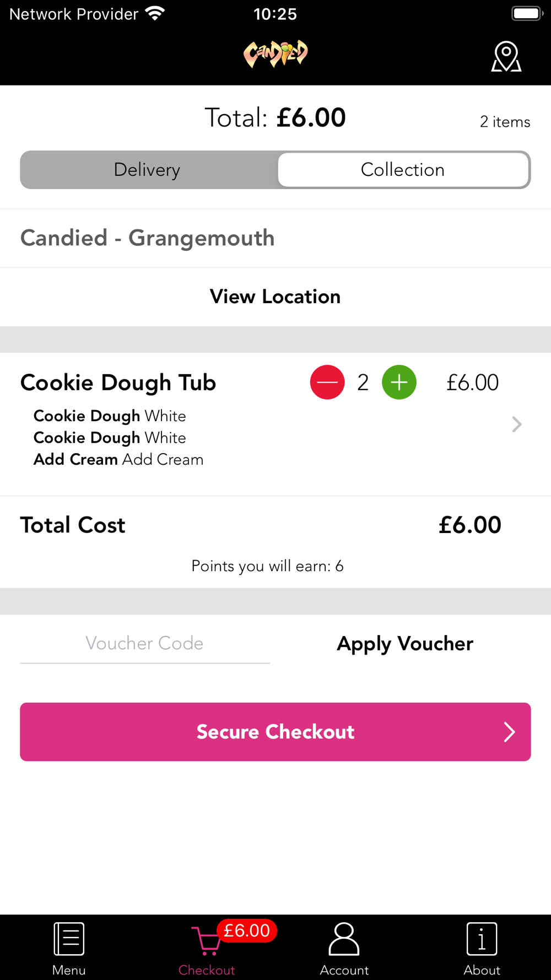
Task: Decrease Cookie Dough Tub quantity with minus
Action: tap(327, 382)
